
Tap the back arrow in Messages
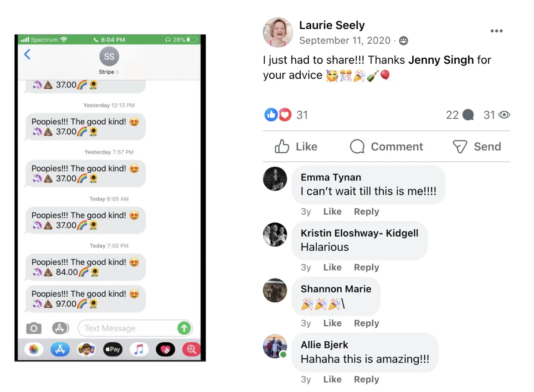pos(27,54)
